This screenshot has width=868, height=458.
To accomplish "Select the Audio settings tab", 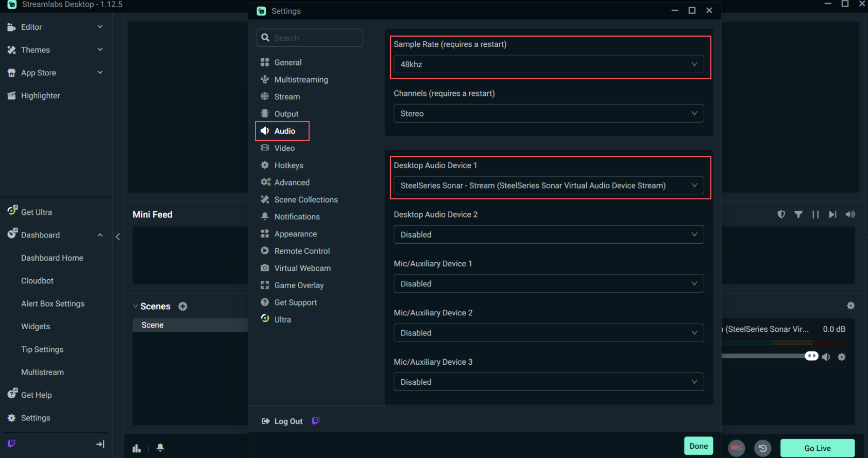I will (x=284, y=131).
